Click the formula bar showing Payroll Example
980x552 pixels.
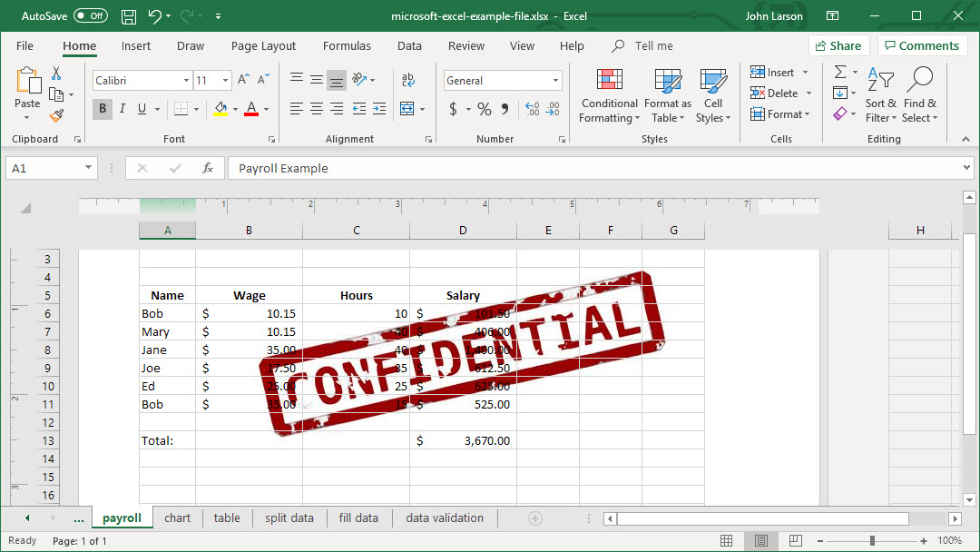[x=590, y=168]
